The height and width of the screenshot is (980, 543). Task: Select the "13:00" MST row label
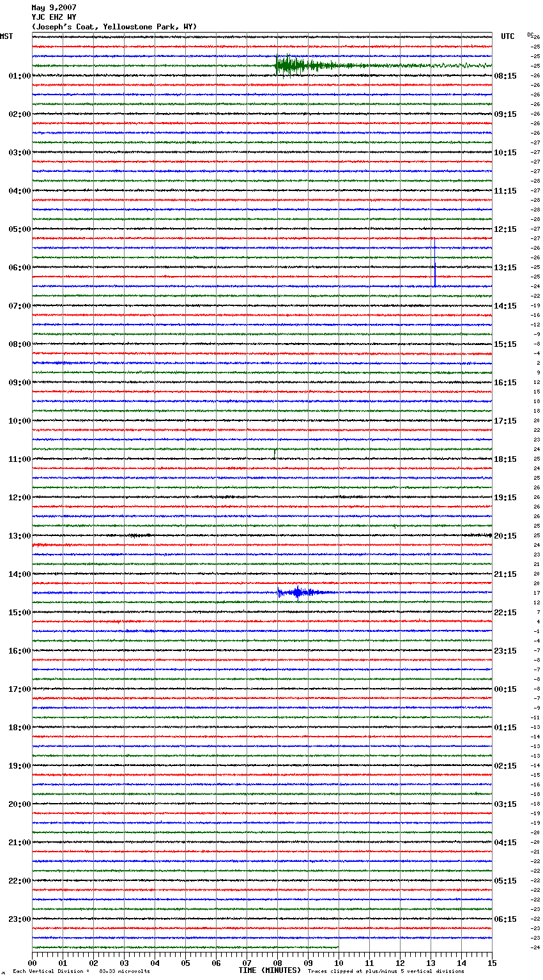coord(20,536)
